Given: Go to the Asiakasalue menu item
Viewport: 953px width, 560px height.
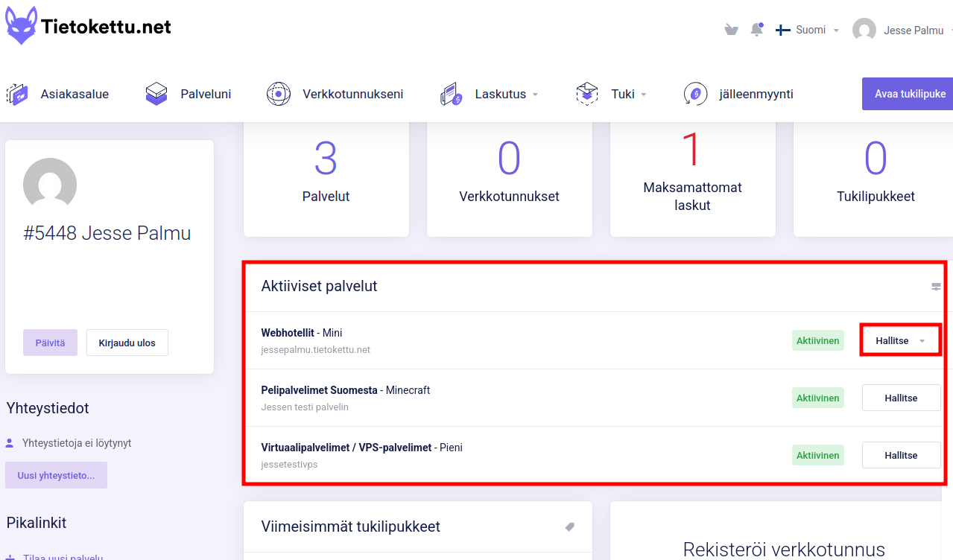Looking at the screenshot, I should 75,95.
